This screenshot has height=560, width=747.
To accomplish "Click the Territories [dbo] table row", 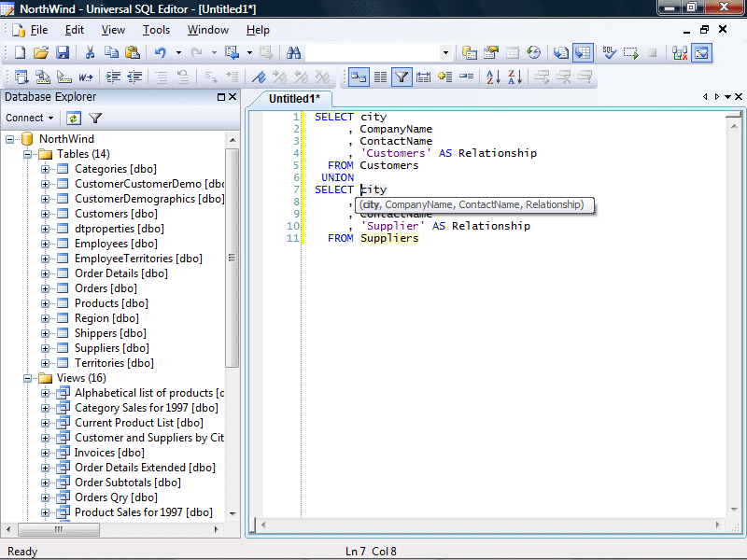I will (114, 363).
